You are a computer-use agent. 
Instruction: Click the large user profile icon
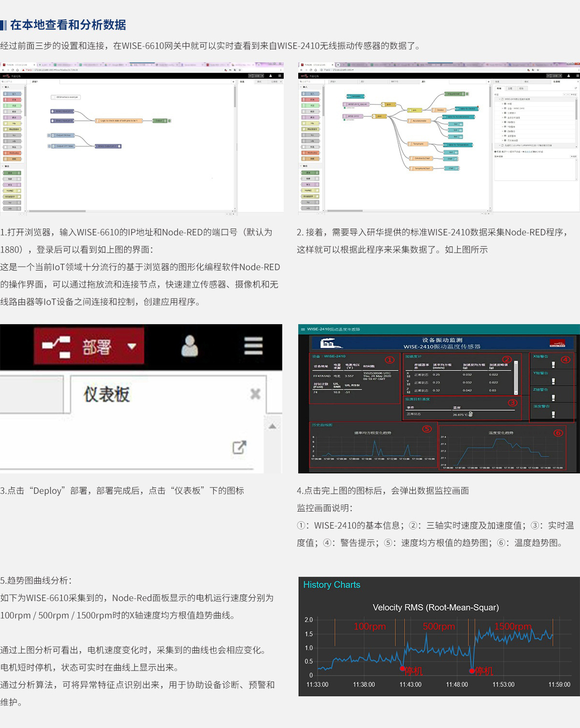(189, 345)
